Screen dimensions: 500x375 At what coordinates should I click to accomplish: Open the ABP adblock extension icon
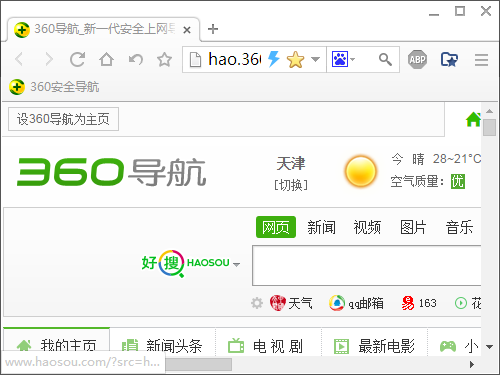417,60
